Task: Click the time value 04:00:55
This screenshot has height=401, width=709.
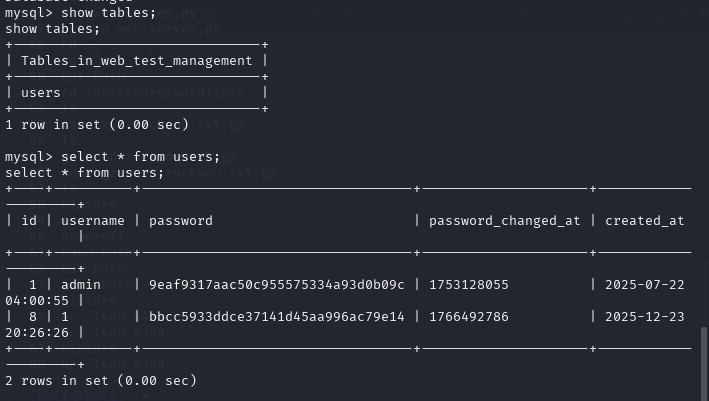Action: pos(37,301)
